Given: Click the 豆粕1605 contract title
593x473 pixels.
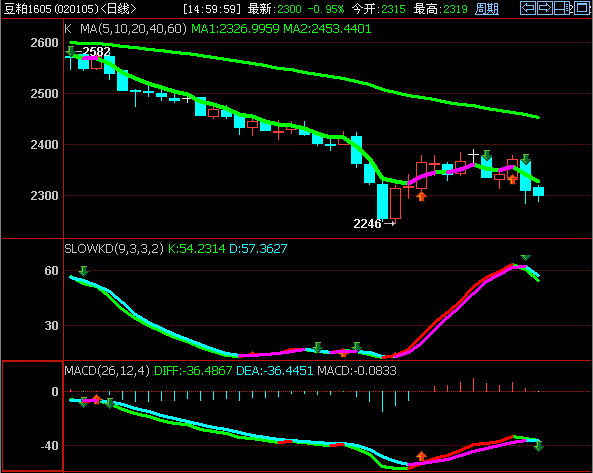Looking at the screenshot, I should pos(27,9).
